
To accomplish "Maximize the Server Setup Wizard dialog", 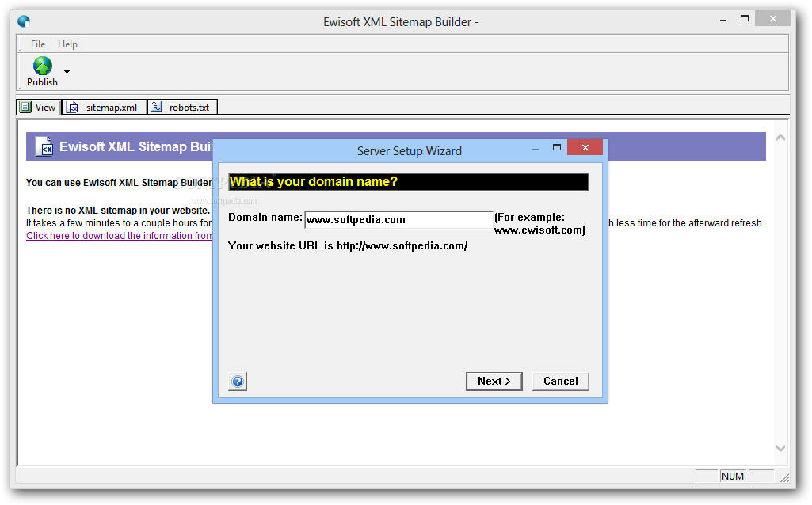I will (x=557, y=147).
